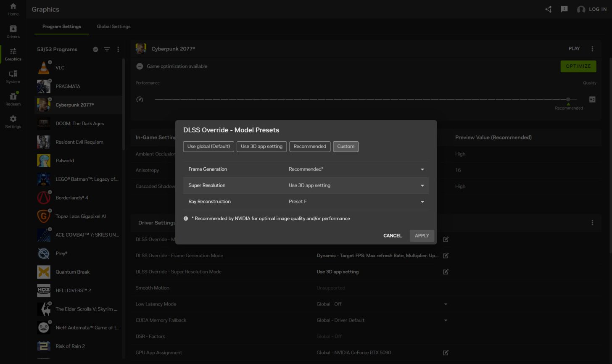Choose the Use global (Default) preset option
The image size is (612, 364).
(x=208, y=146)
